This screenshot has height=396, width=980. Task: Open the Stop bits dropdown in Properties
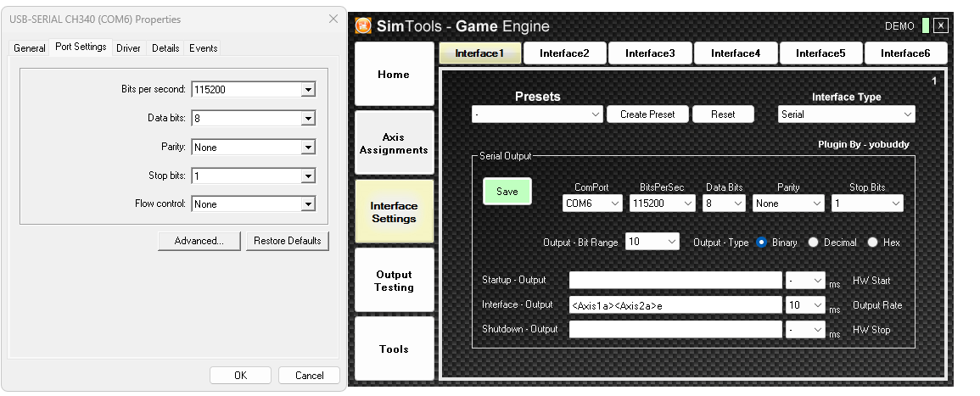[x=307, y=176]
